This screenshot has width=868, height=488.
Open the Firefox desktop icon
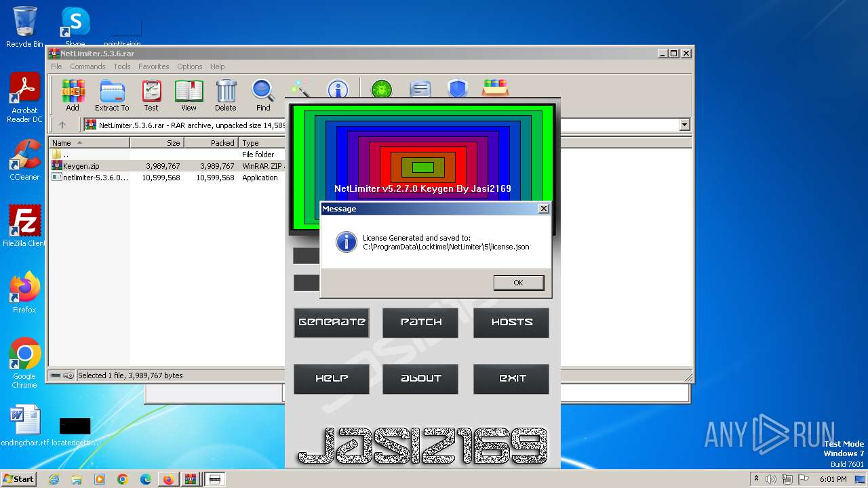pyautogui.click(x=24, y=293)
